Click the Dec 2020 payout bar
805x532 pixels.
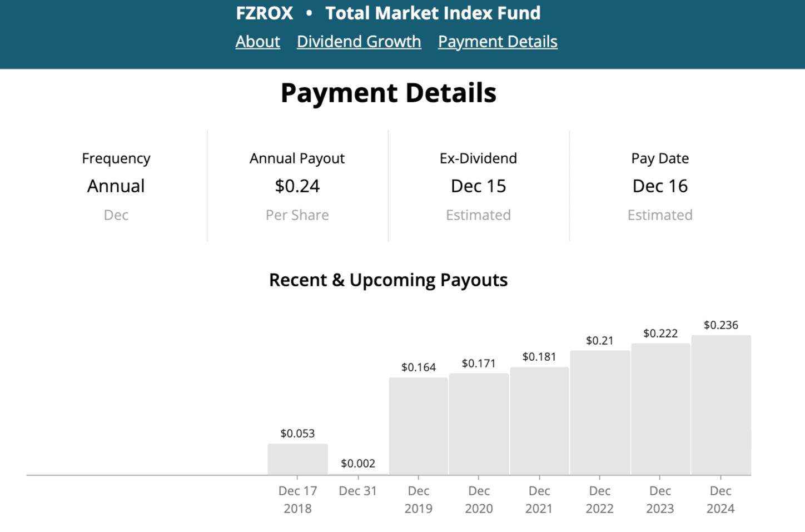point(479,424)
